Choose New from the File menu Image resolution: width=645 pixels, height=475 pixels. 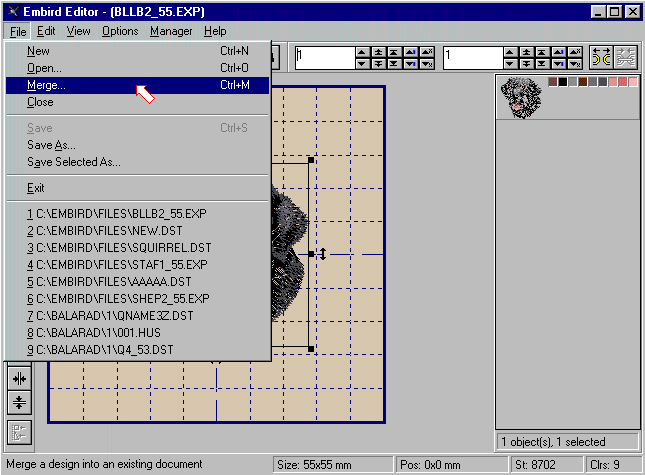pos(137,51)
